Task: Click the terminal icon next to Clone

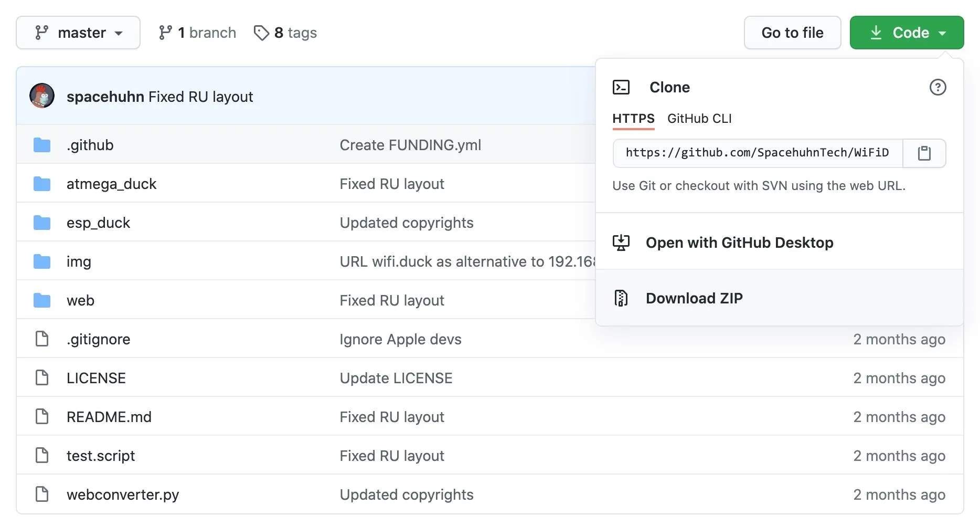Action: 621,87
